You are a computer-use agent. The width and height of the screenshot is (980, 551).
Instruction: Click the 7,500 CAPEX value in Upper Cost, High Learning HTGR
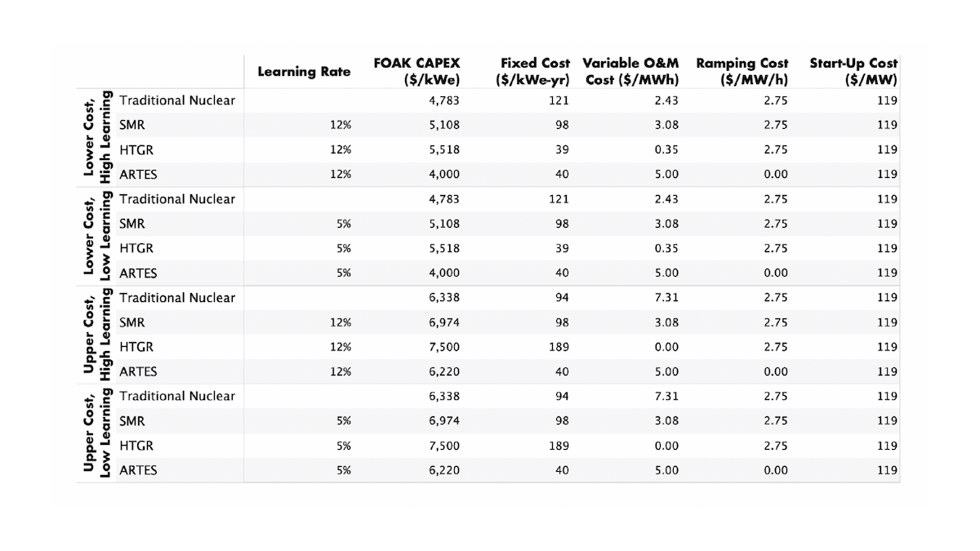coord(444,347)
